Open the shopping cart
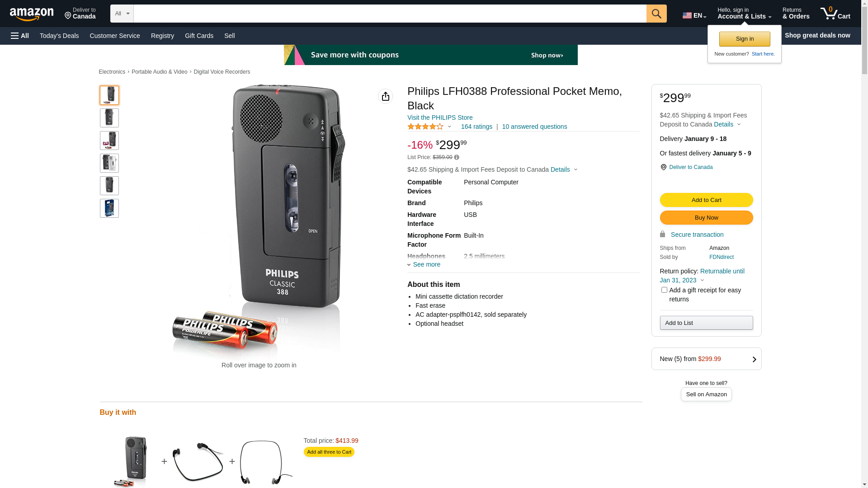The image size is (868, 488). coord(835,14)
